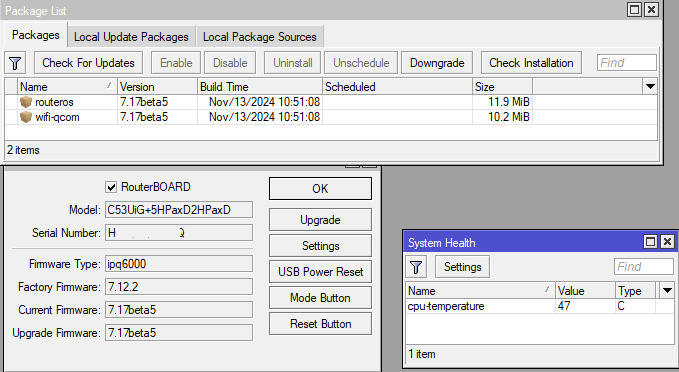Sort health entries by Type column
Viewport: 679px width, 372px height.
(636, 291)
